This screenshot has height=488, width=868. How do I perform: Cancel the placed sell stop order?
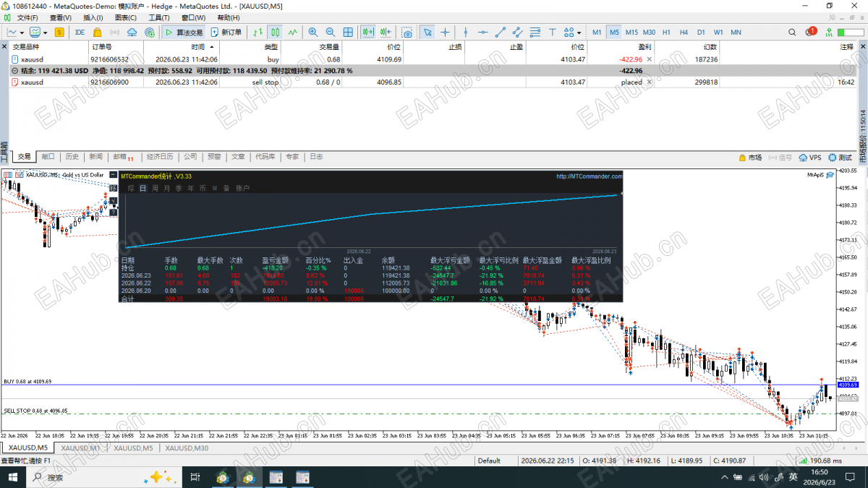click(649, 82)
